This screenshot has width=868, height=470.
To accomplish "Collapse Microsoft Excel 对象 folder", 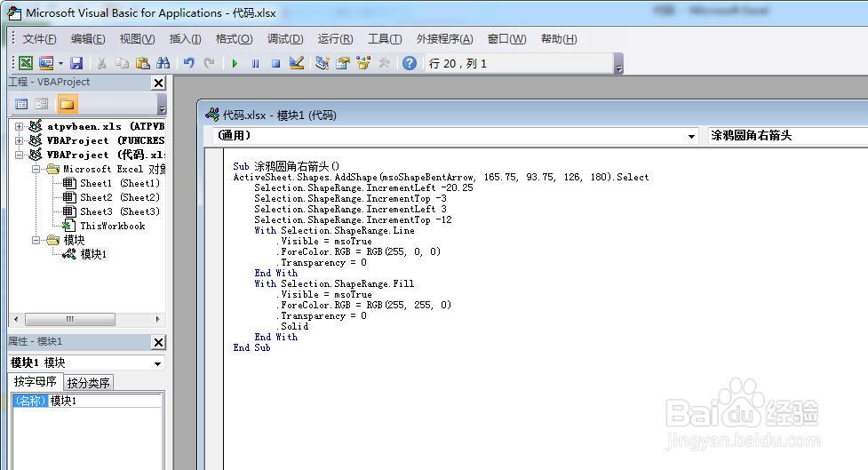I will tap(36, 170).
